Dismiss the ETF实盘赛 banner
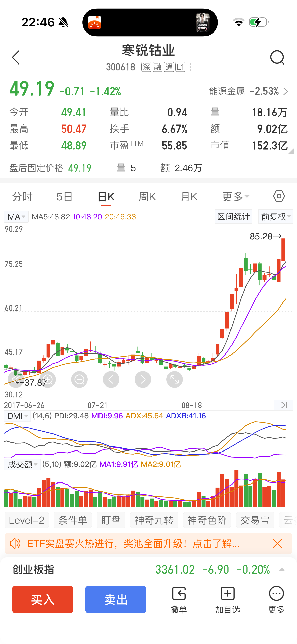Viewport: 297px width, 644px height. [277, 544]
